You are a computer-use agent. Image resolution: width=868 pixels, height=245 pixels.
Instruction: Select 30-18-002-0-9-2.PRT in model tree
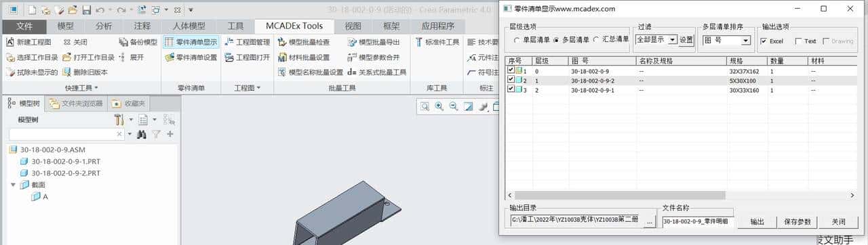point(60,173)
